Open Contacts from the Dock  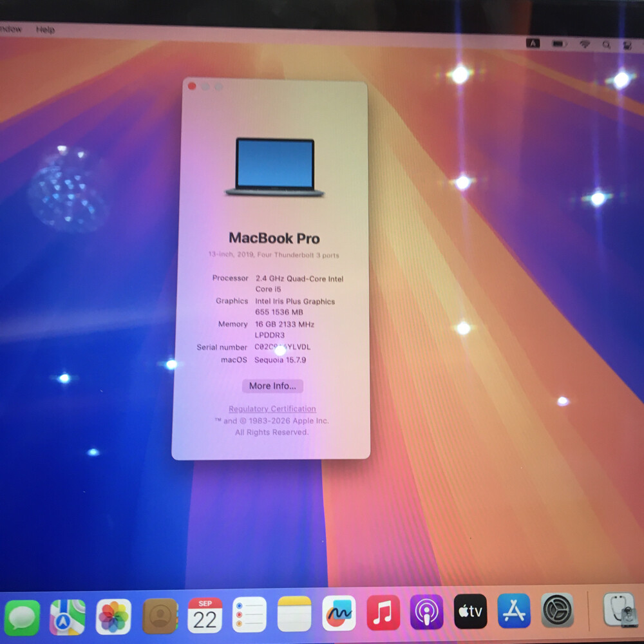[160, 616]
